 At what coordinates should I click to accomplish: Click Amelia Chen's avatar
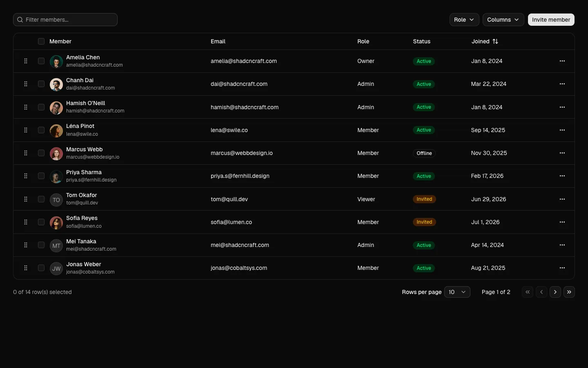[x=56, y=61]
